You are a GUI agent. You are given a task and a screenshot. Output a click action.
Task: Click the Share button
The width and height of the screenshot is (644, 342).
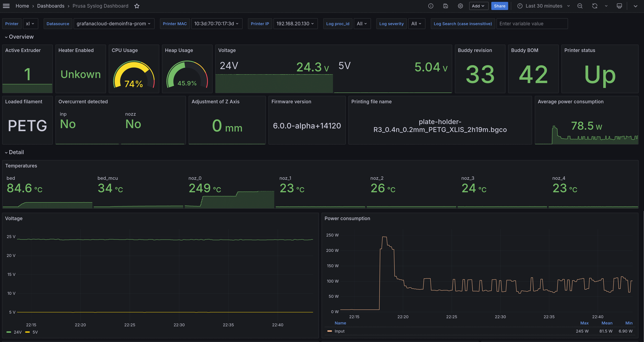tap(499, 6)
